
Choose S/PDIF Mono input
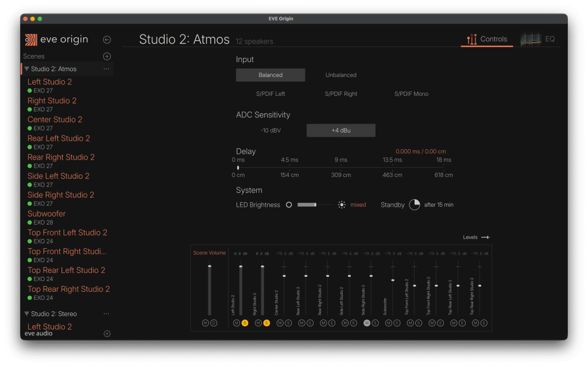411,94
